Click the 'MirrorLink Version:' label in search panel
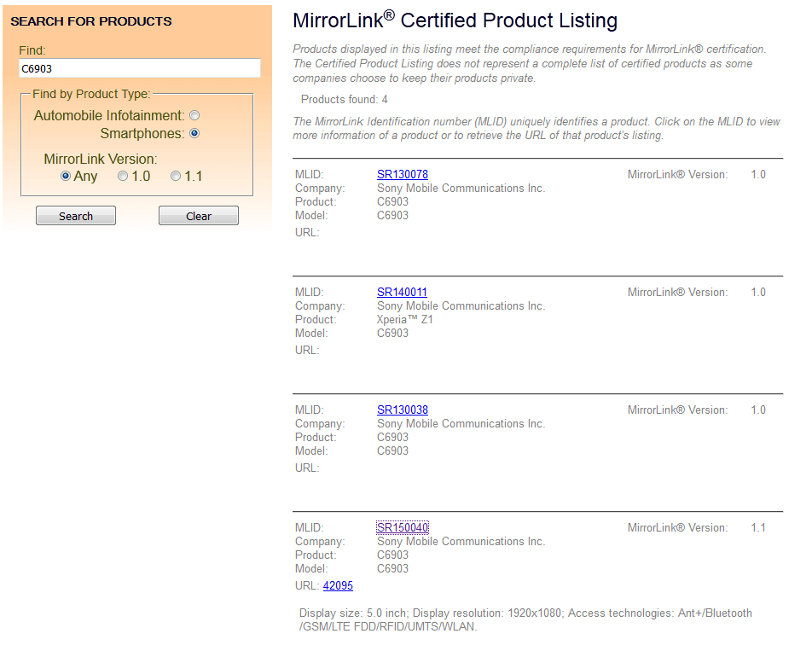812x651 pixels. [x=101, y=159]
